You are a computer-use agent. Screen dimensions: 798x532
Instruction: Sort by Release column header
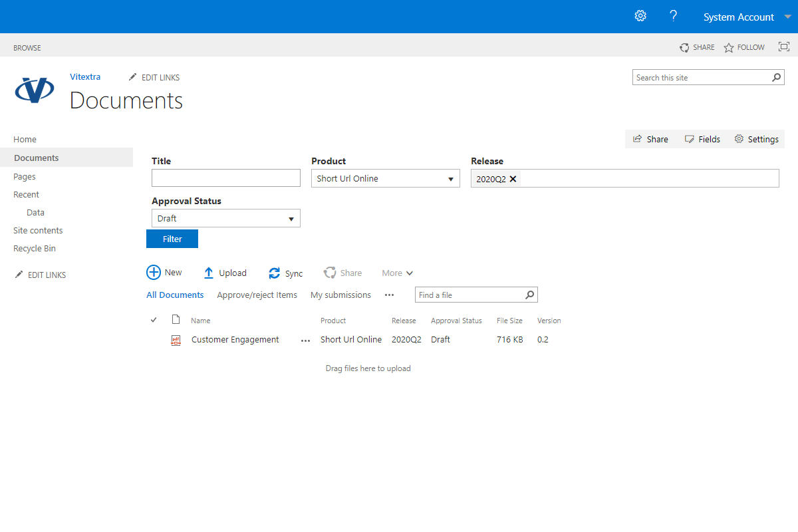point(404,321)
